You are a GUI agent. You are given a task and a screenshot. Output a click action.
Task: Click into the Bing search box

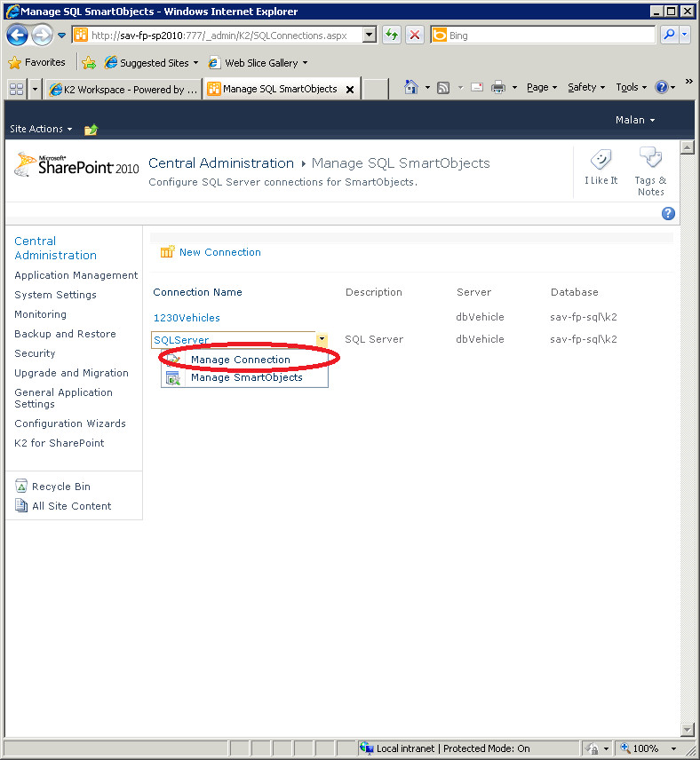click(543, 35)
